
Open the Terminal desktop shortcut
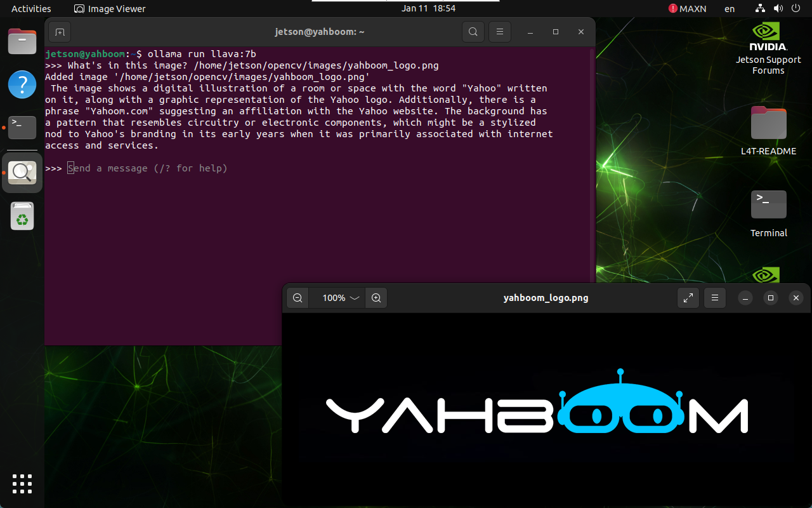(x=768, y=213)
